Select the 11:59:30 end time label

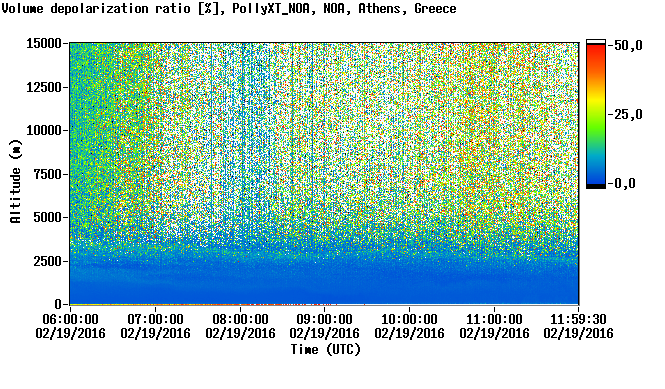point(578,319)
